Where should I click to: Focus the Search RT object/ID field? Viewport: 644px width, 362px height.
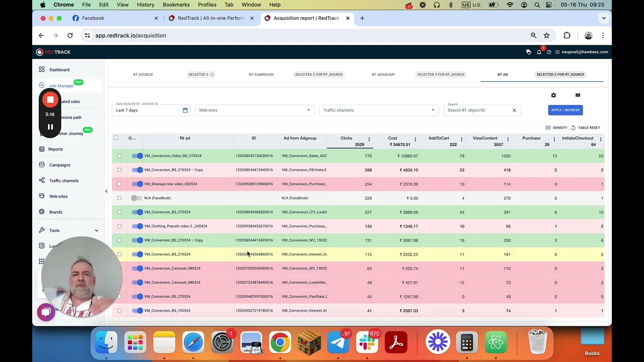478,110
